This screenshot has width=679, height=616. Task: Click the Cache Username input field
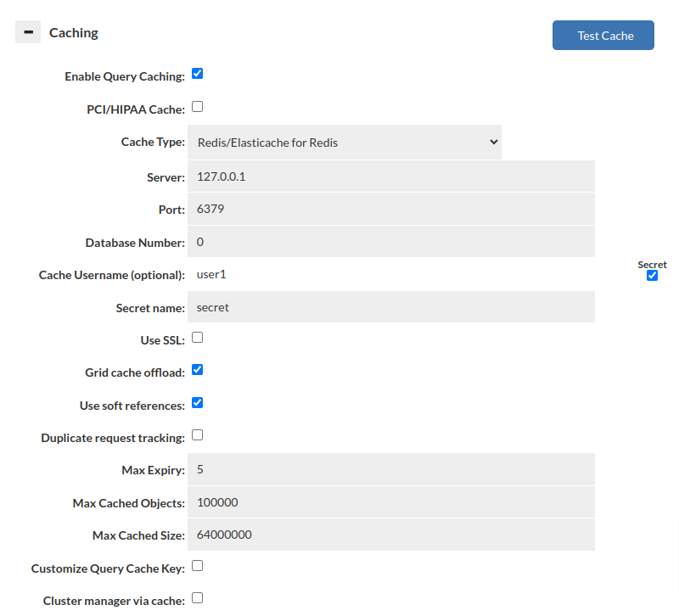pyautogui.click(x=390, y=274)
